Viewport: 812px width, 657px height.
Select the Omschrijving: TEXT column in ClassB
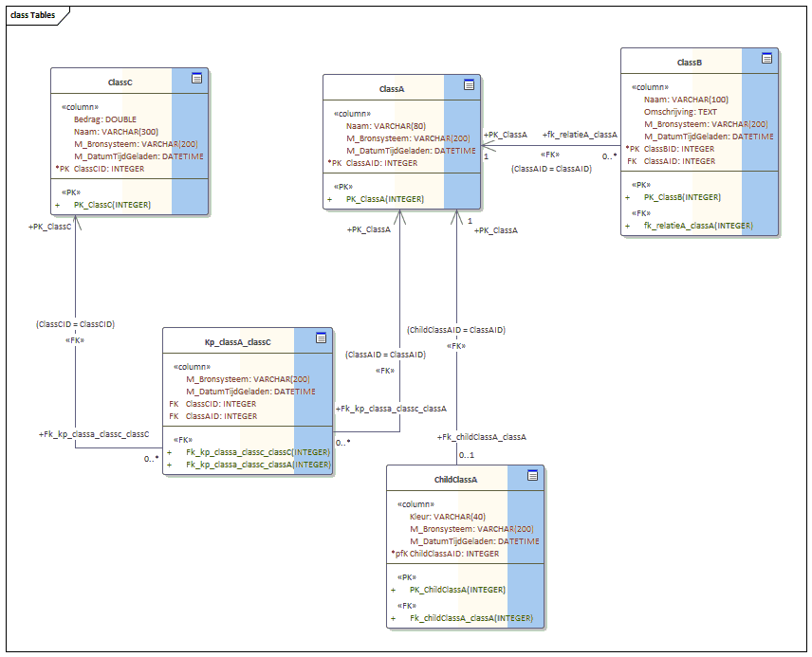[680, 112]
